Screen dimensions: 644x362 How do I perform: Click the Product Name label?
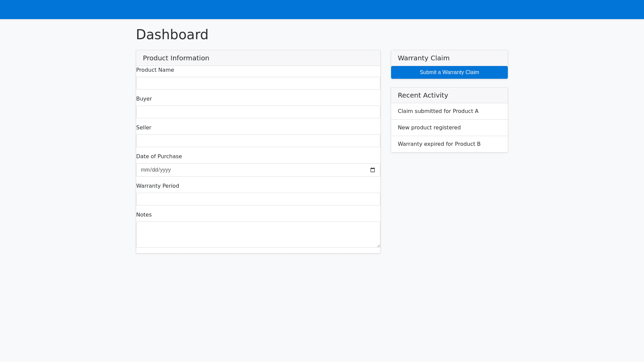tap(155, 70)
